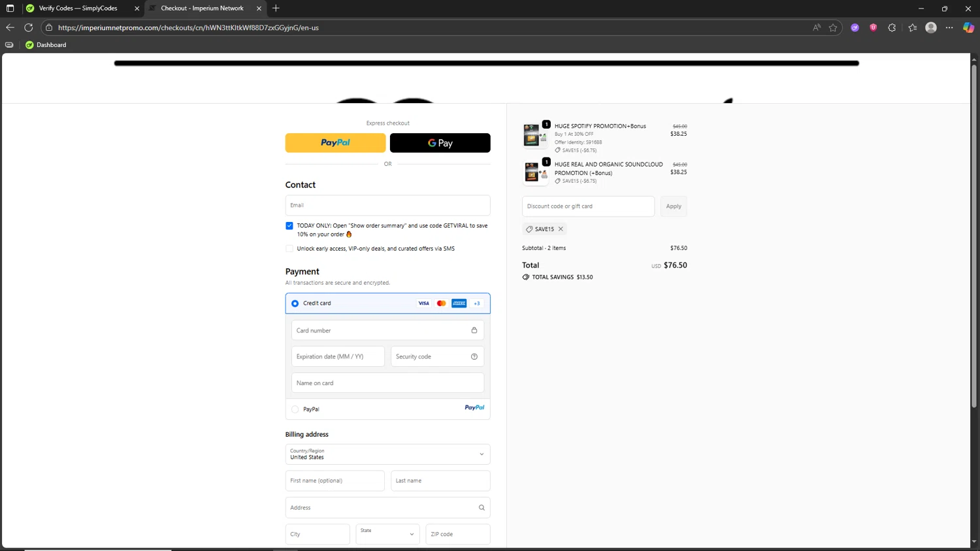
Task: Open the red shield extension icon
Action: pos(873,27)
